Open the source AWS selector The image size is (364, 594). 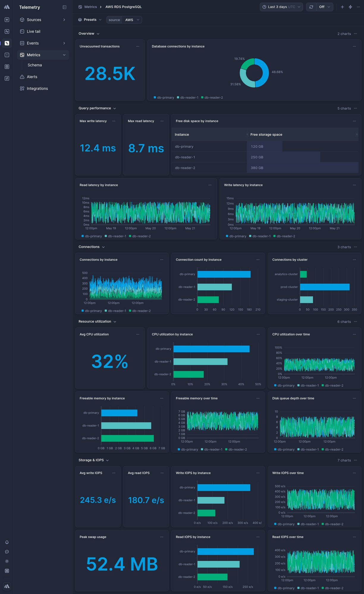pyautogui.click(x=124, y=20)
